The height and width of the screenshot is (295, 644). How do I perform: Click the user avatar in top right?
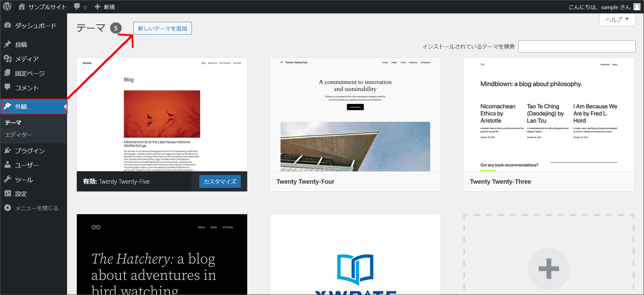click(637, 7)
